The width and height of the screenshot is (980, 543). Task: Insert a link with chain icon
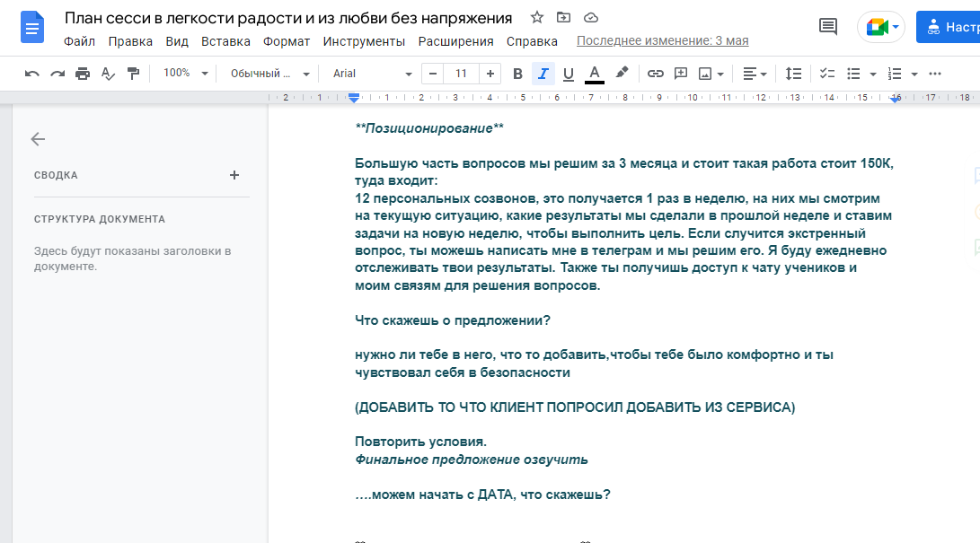tap(656, 74)
